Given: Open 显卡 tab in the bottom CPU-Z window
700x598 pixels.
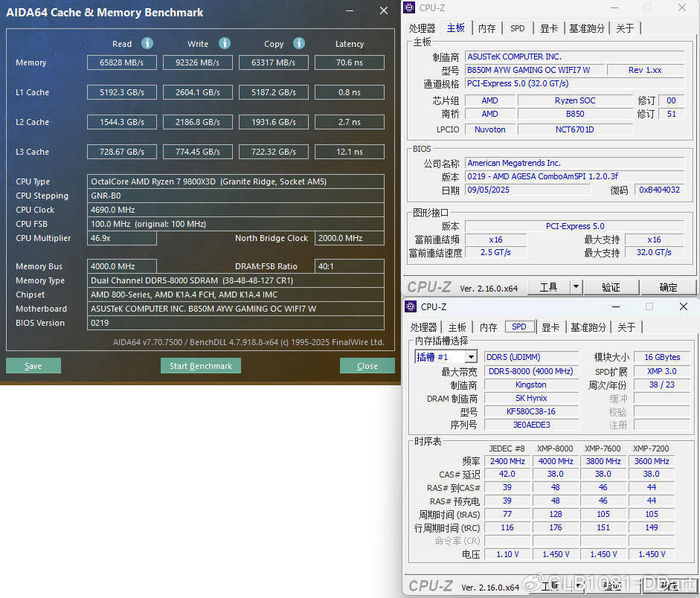Looking at the screenshot, I should (x=550, y=327).
